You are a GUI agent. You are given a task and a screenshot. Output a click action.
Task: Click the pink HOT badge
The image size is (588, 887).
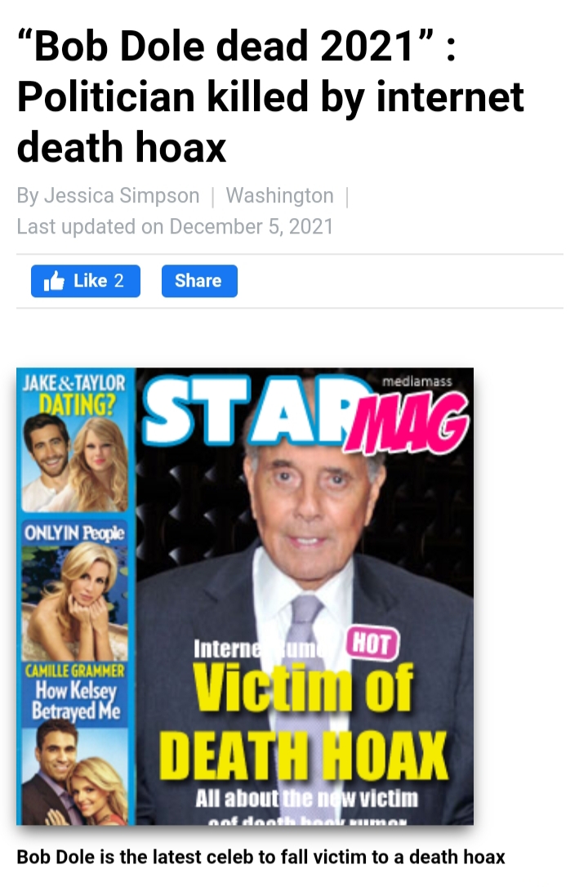click(x=372, y=644)
